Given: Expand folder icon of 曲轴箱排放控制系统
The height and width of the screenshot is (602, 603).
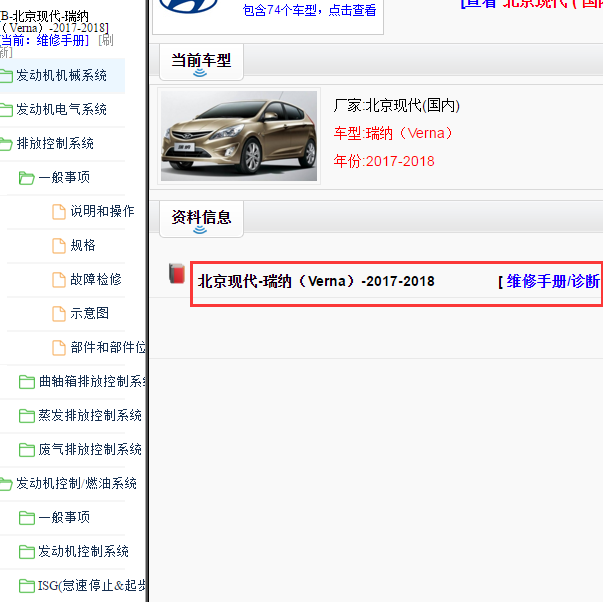Looking at the screenshot, I should point(27,382).
